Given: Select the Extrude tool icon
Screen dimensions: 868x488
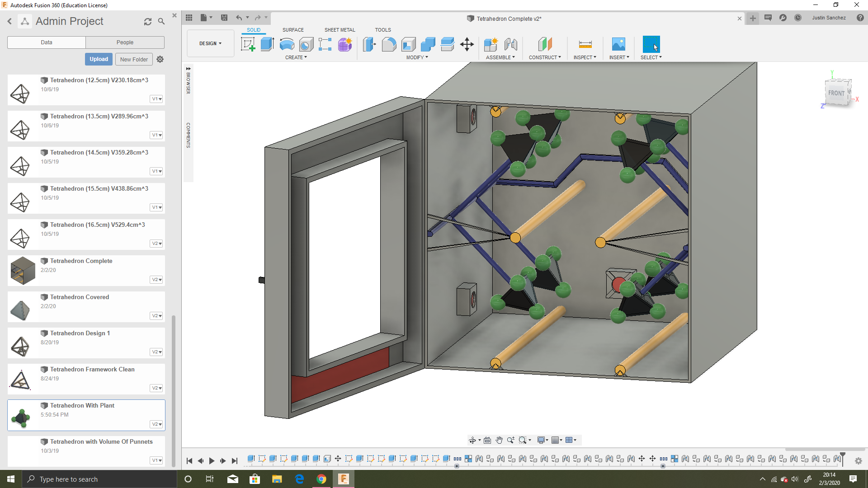Looking at the screenshot, I should [267, 44].
